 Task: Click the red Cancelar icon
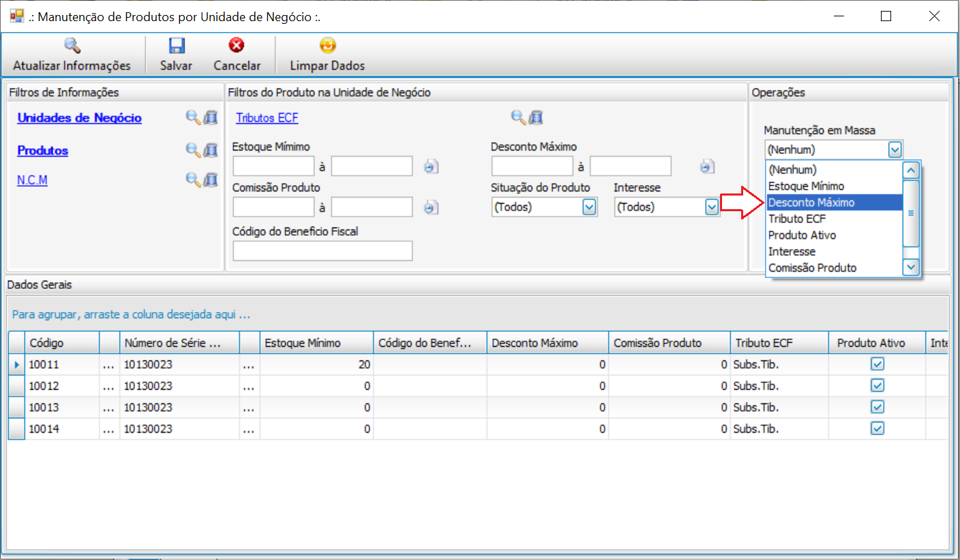[x=237, y=46]
